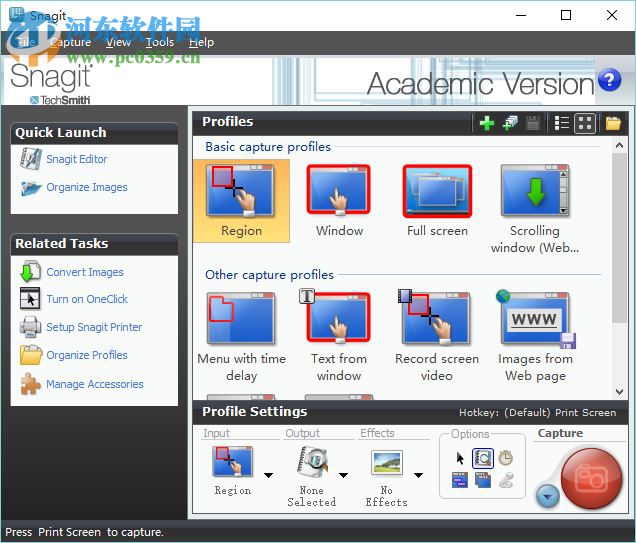Click the profiles vertical scrollbar thumb
Viewport: 636px width, 543px height.
619,238
